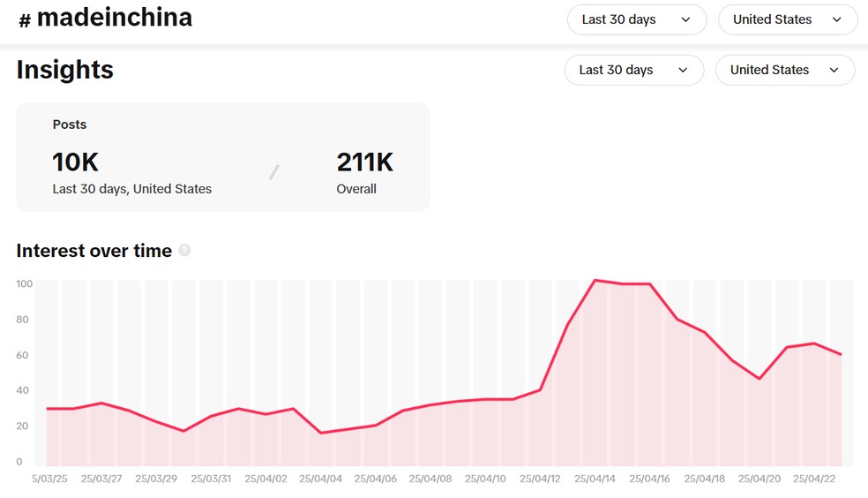Click the chevron in the Insights Last 30 days selector
The image size is (868, 498).
click(683, 71)
